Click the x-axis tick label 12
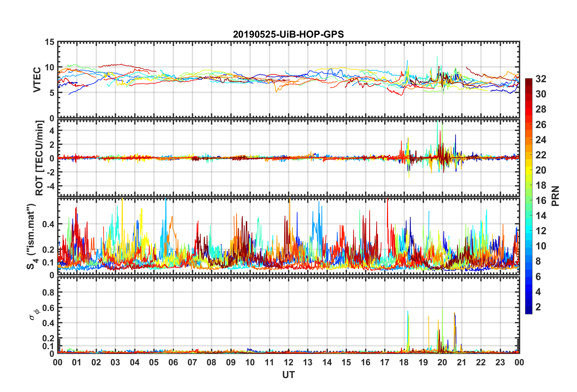This screenshot has height=392, width=577. (x=288, y=362)
